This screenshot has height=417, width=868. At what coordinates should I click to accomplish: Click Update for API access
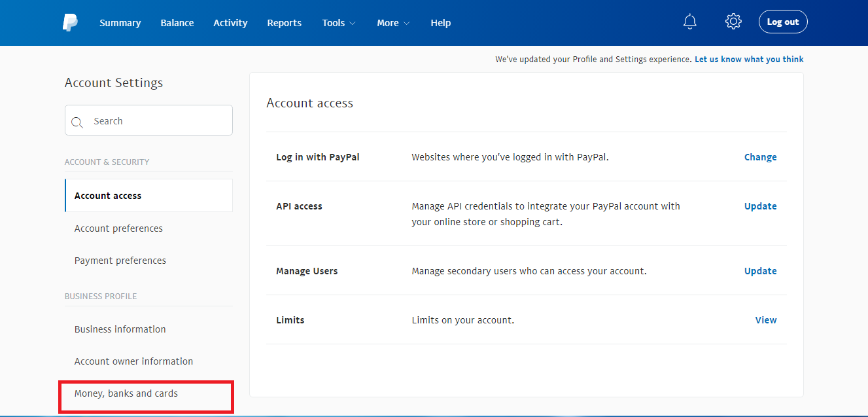761,206
